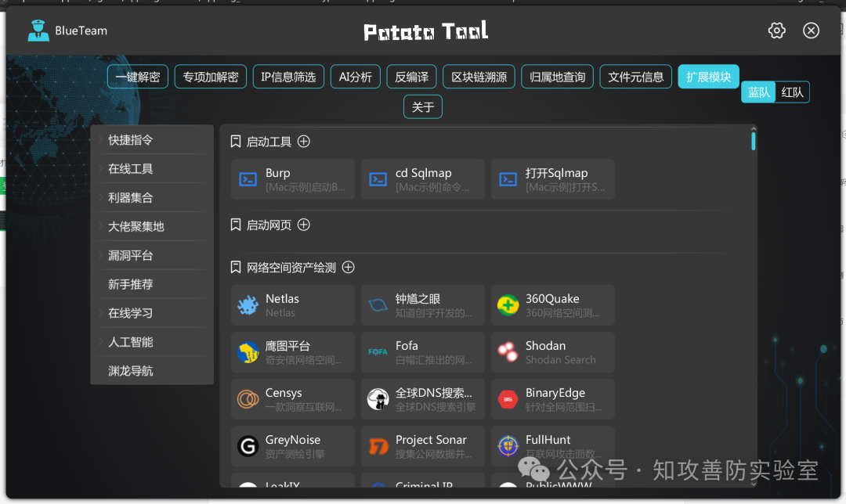Open the 一键解密 tab

click(138, 77)
